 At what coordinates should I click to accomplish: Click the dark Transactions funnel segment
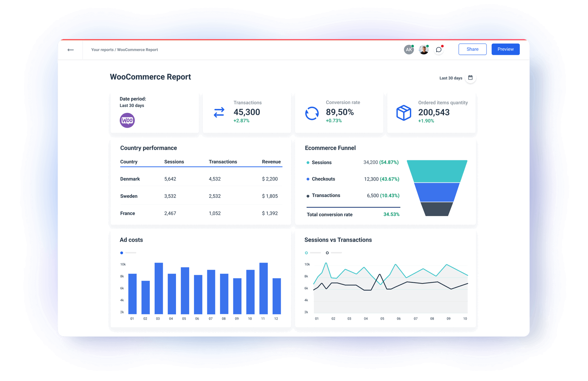(x=437, y=209)
